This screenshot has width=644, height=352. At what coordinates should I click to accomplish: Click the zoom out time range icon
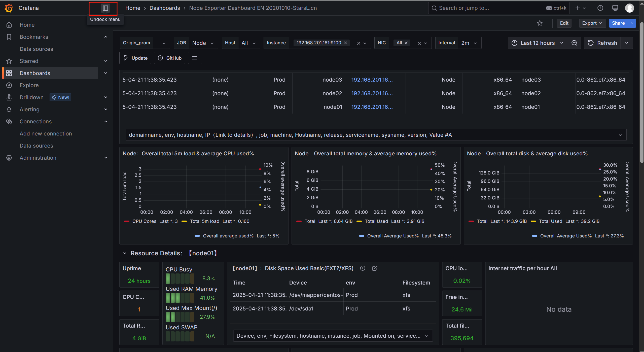coord(574,43)
